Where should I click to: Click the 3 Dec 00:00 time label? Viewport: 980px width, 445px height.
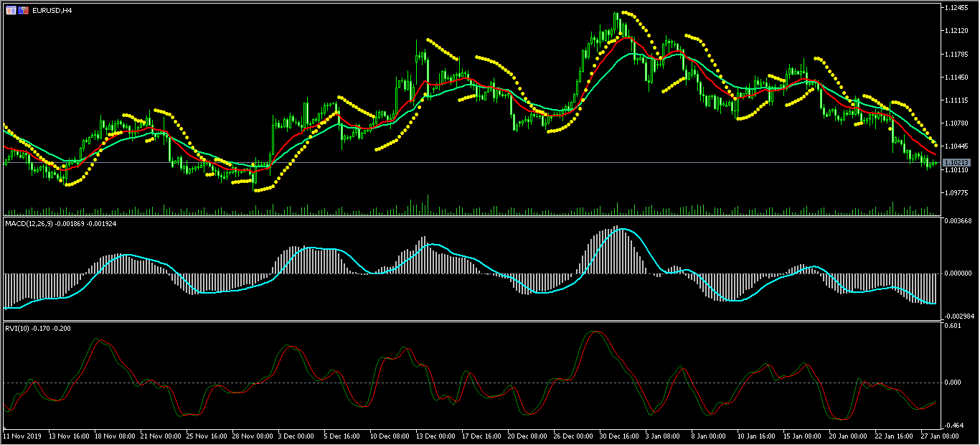click(296, 436)
